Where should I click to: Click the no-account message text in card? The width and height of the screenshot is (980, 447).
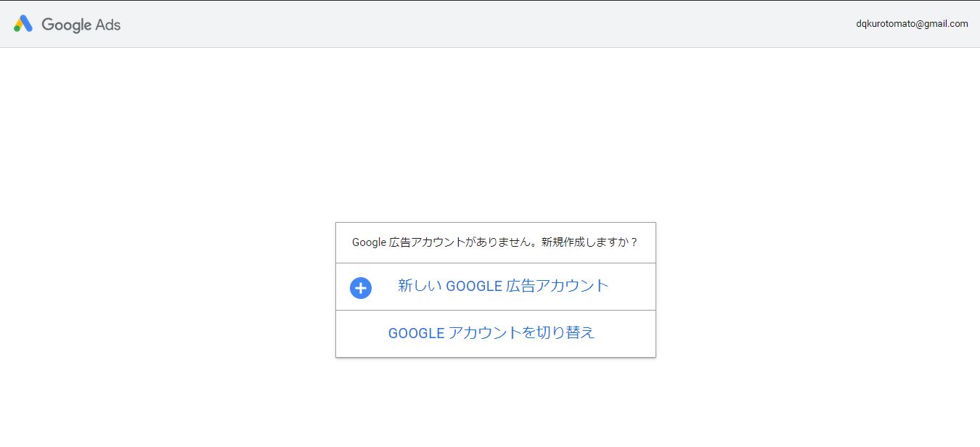coord(495,242)
